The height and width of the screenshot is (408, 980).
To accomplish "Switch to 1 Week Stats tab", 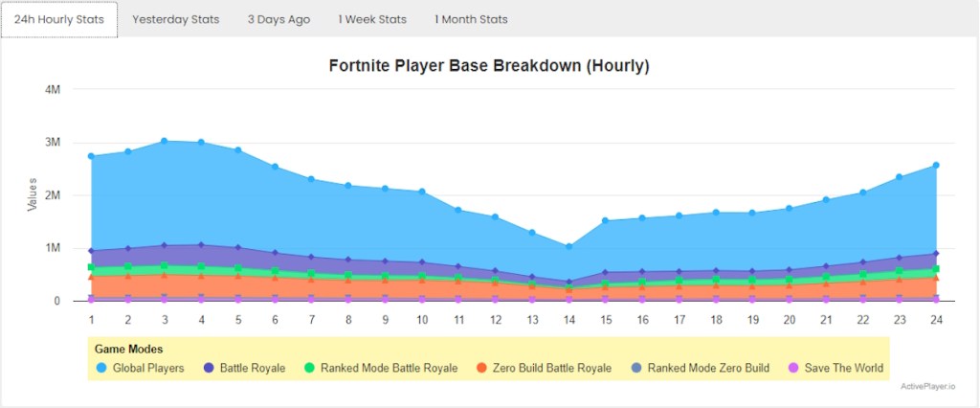I will 372,19.
